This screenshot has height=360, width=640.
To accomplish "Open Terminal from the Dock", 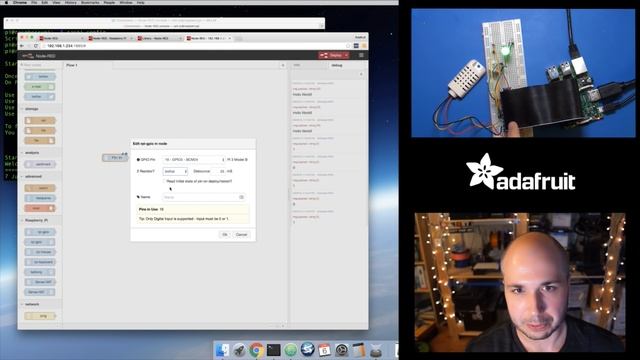I will pyautogui.click(x=273, y=350).
